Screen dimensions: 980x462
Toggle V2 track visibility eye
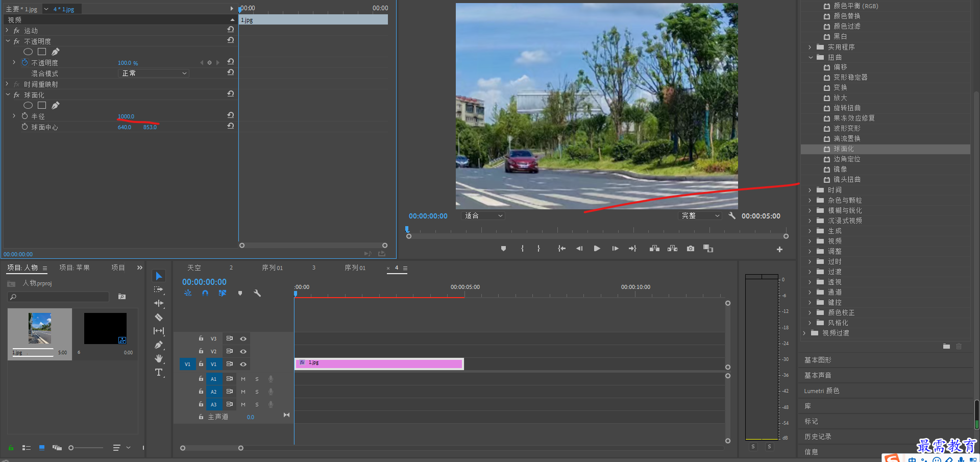(243, 351)
